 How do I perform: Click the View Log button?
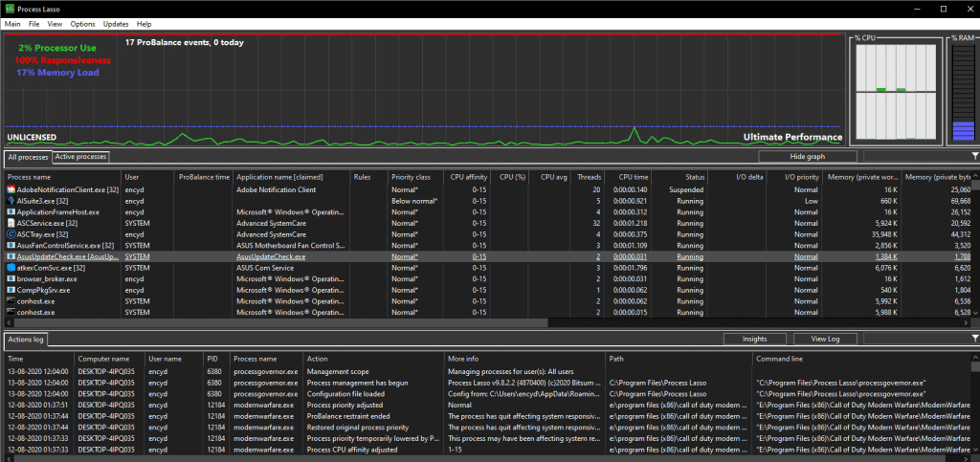824,339
